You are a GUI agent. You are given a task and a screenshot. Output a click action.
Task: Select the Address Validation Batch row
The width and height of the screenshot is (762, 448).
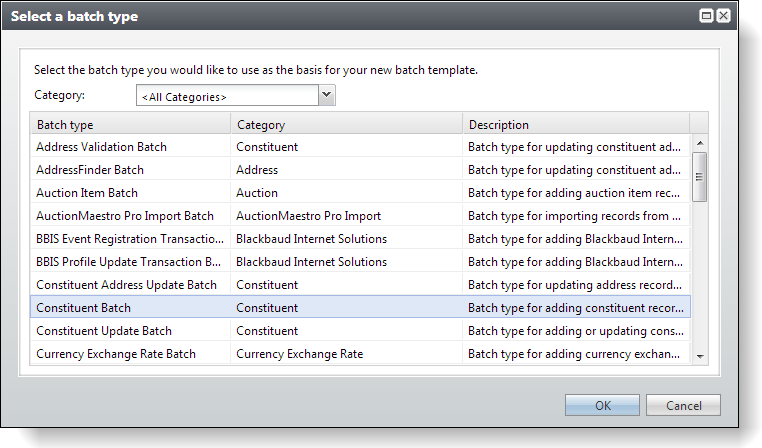pos(360,146)
